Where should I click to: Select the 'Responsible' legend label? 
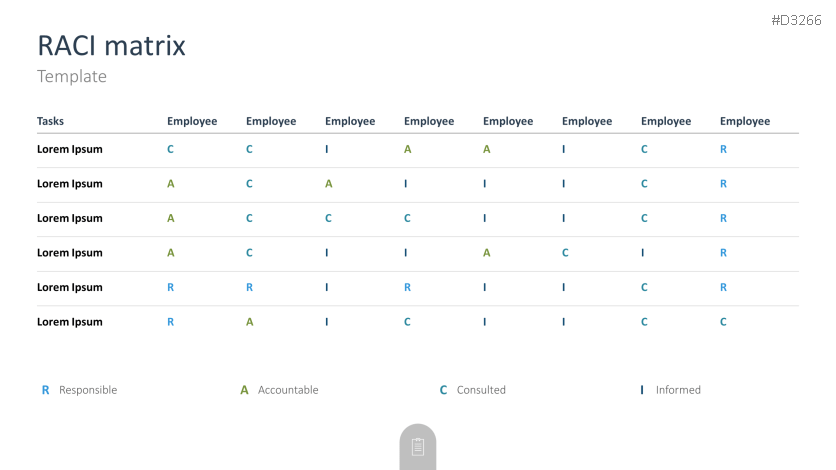point(88,390)
